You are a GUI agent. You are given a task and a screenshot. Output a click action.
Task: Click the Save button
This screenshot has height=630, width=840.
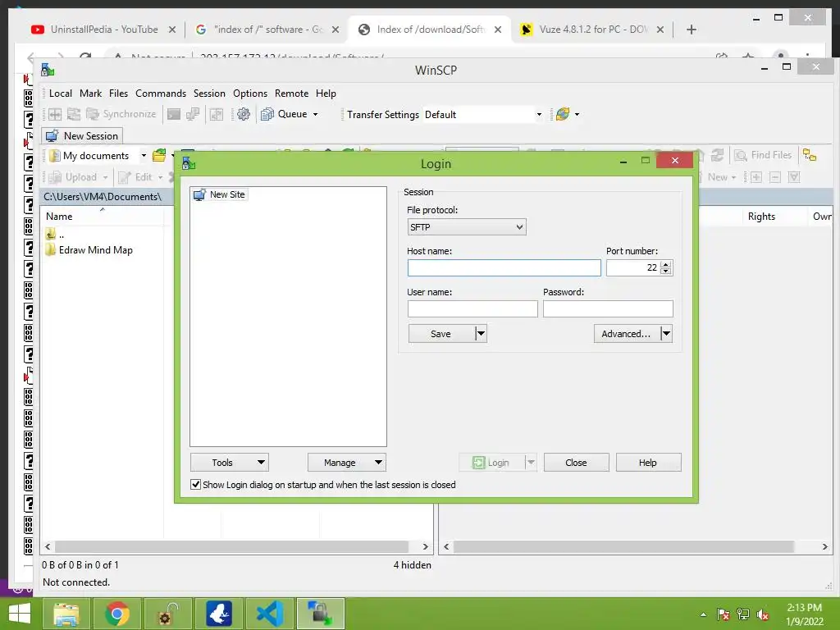tap(441, 334)
